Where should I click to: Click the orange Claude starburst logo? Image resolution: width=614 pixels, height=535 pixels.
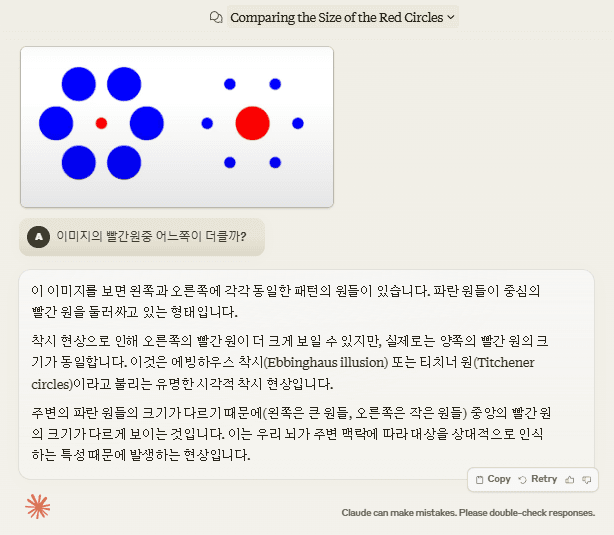coord(38,507)
